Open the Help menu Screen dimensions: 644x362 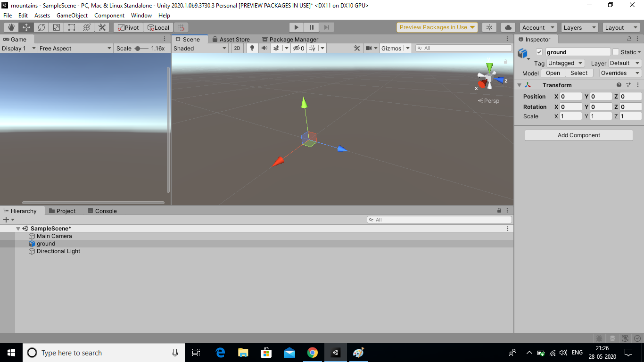point(164,16)
